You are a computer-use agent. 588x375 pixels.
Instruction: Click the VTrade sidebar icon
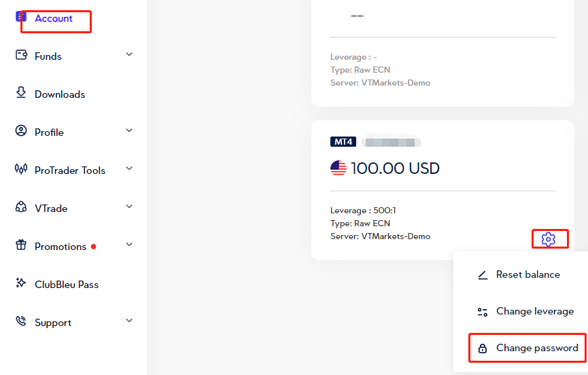tap(21, 207)
